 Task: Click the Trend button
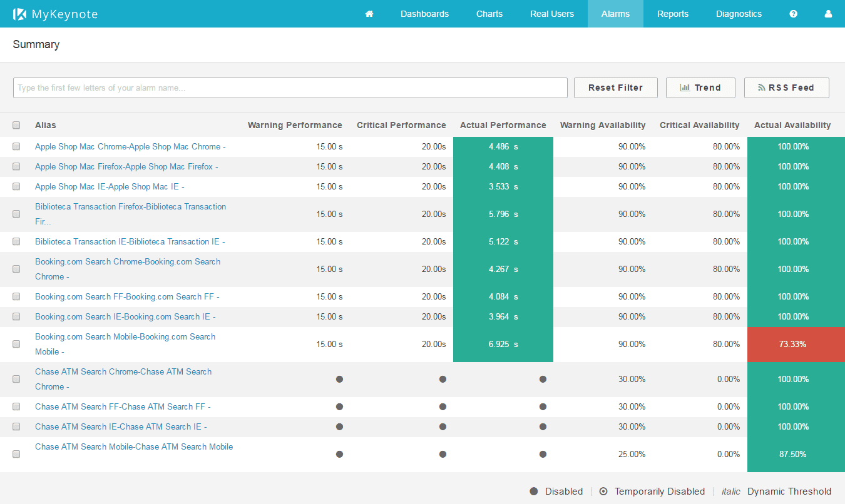pyautogui.click(x=700, y=88)
